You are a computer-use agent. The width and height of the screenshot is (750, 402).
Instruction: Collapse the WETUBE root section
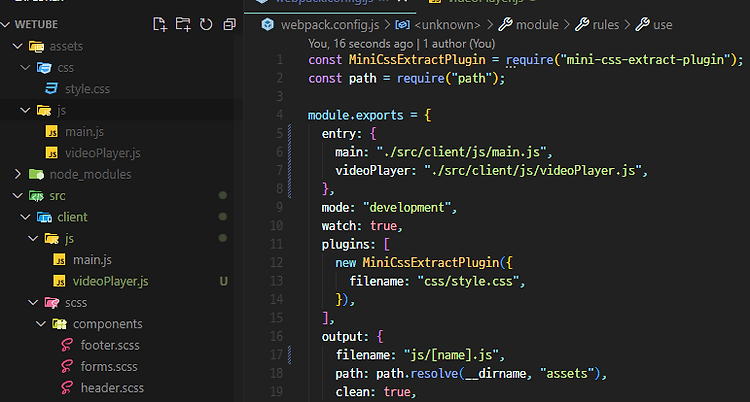(6, 24)
